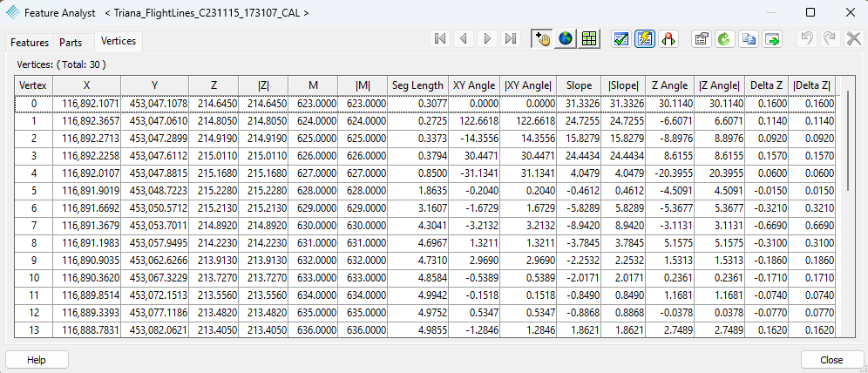The height and width of the screenshot is (373, 868).
Task: Click the Close button at bottom right
Action: [831, 360]
